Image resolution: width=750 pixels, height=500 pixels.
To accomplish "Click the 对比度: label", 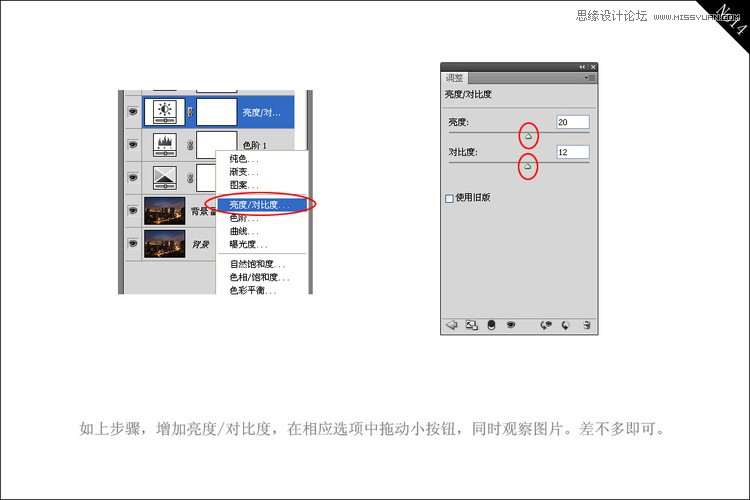I will tap(463, 152).
